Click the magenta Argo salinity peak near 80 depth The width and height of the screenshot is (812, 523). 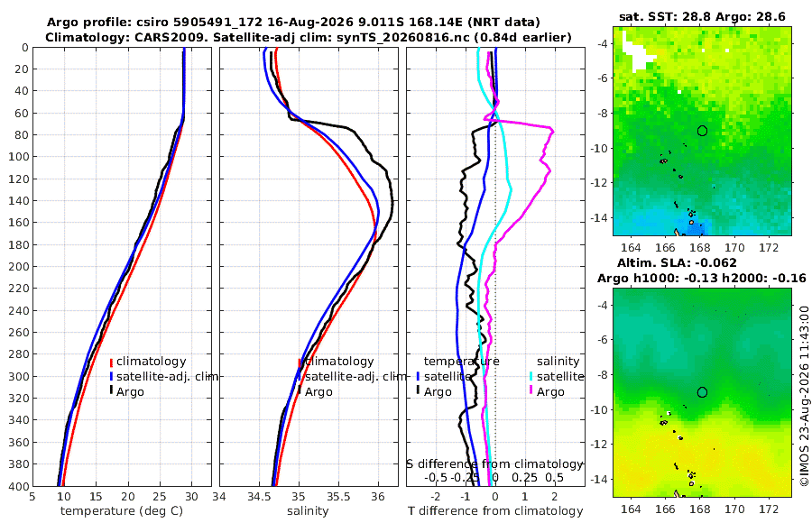(552, 130)
